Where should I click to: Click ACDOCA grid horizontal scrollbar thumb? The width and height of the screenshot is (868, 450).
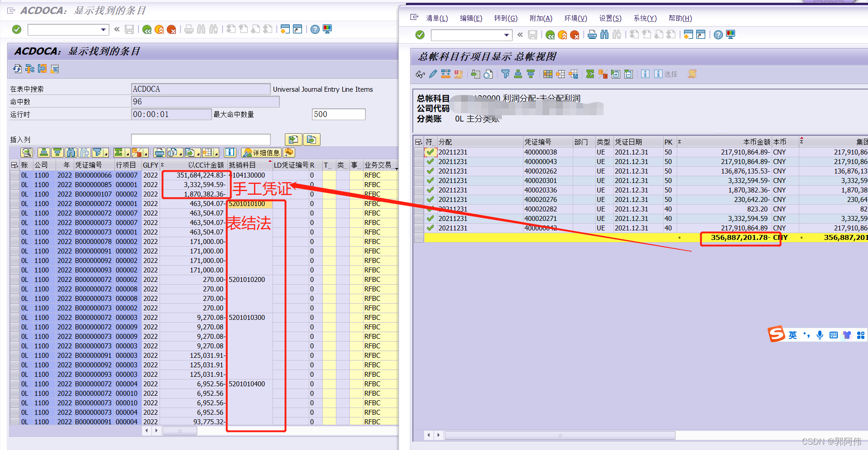180,431
